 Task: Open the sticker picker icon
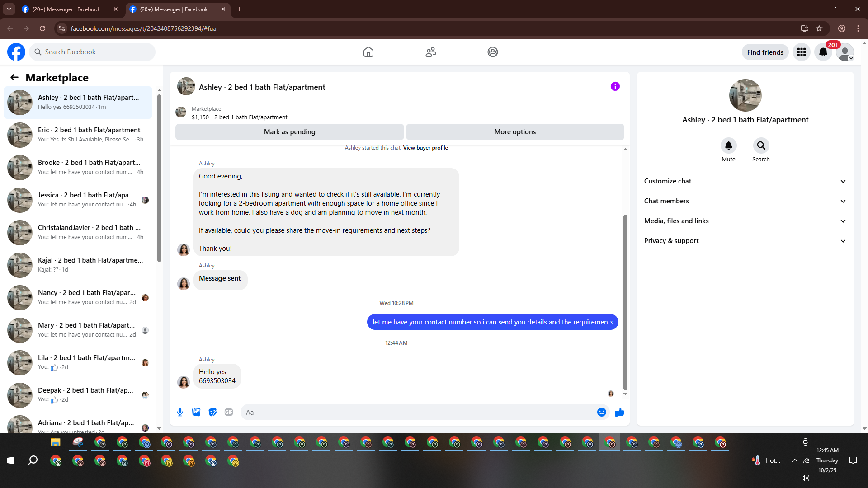tap(212, 412)
